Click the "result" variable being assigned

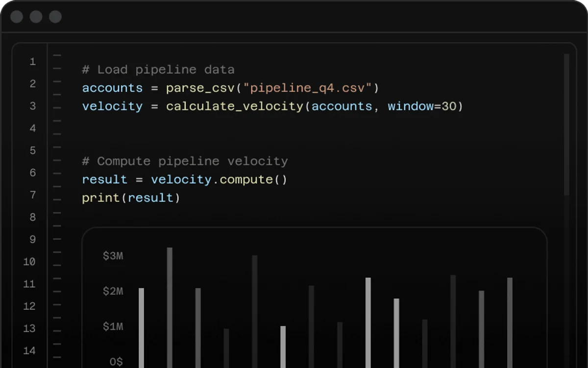(x=104, y=180)
